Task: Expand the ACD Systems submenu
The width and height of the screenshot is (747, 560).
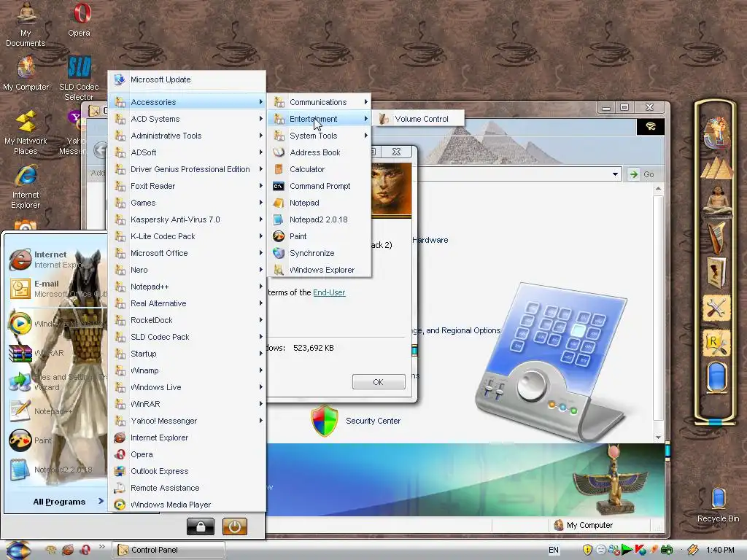Action: coord(187,119)
